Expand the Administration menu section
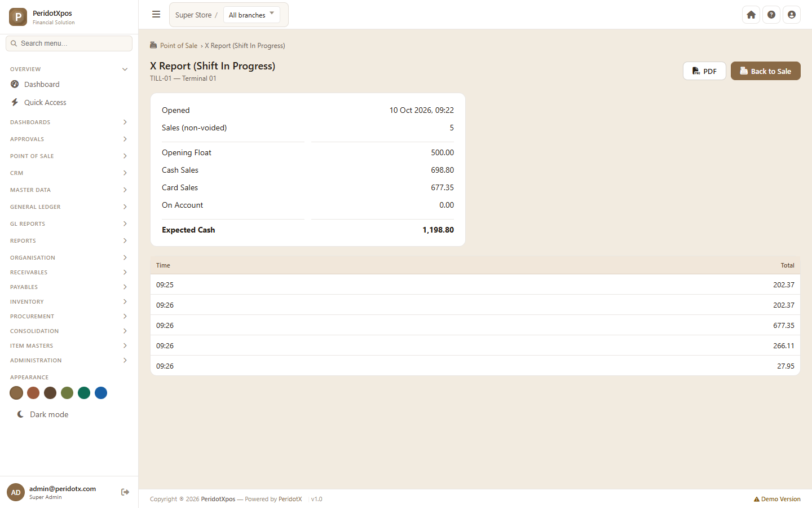The width and height of the screenshot is (812, 508). tap(69, 360)
